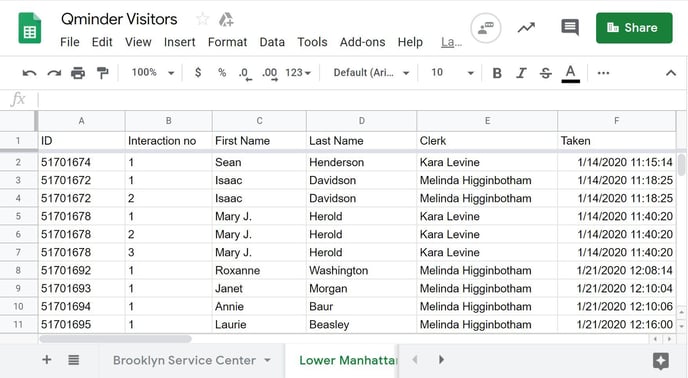Open the text color picker
The image size is (688, 378).
[x=570, y=73]
